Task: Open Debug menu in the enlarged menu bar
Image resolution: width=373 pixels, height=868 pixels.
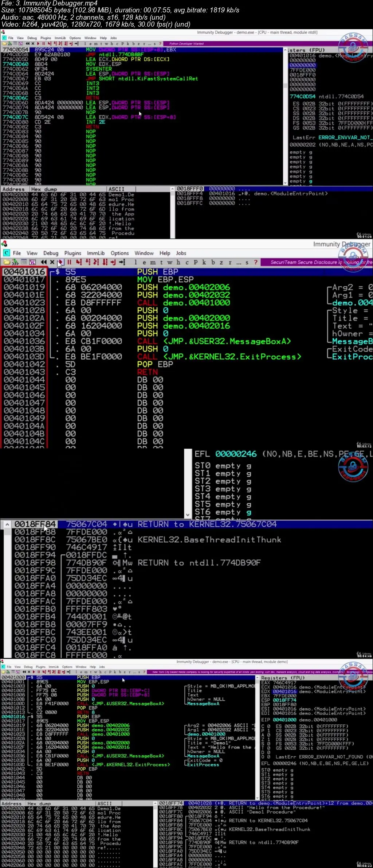Action: (51, 253)
